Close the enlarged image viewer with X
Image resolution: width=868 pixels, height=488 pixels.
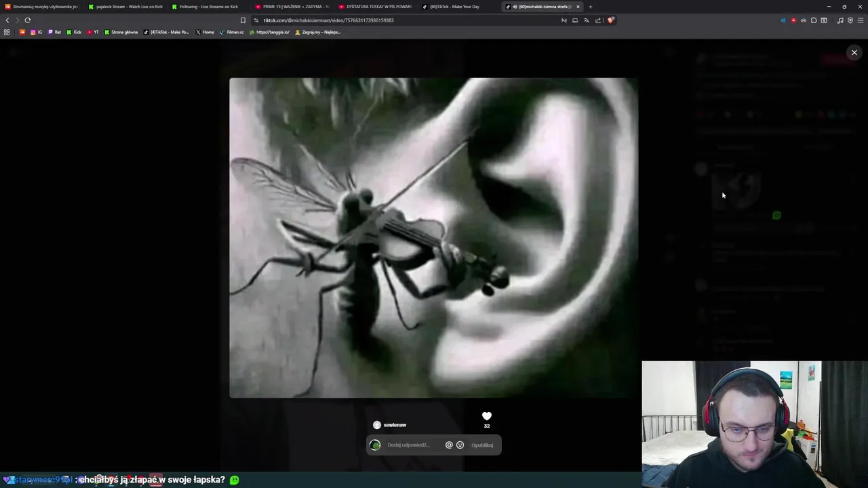point(854,52)
